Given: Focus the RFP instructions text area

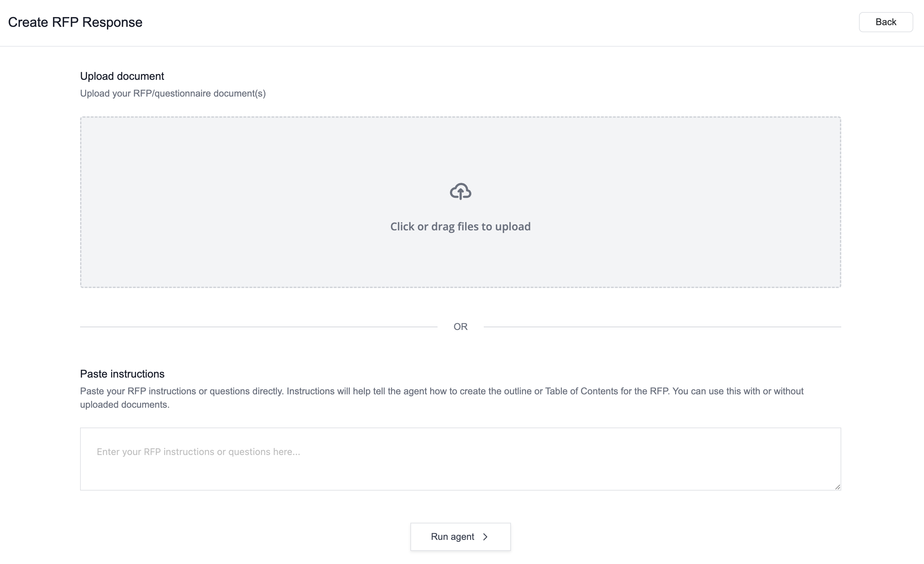Looking at the screenshot, I should [461, 459].
